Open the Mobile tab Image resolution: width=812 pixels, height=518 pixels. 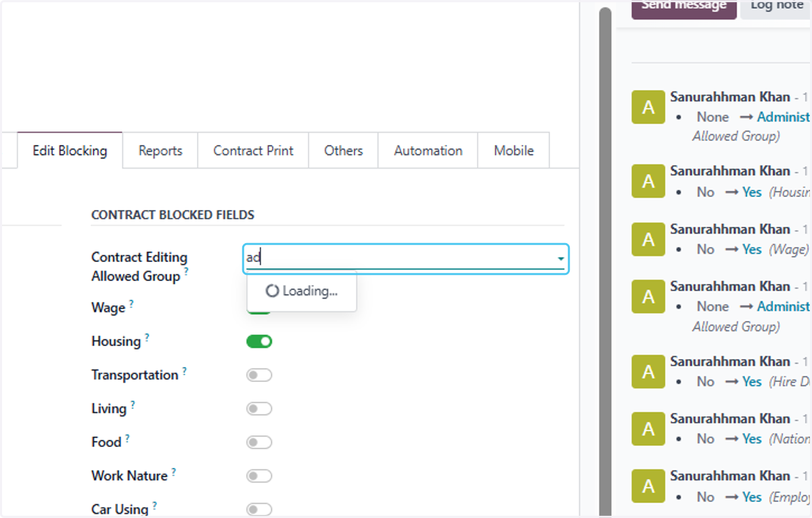[514, 150]
